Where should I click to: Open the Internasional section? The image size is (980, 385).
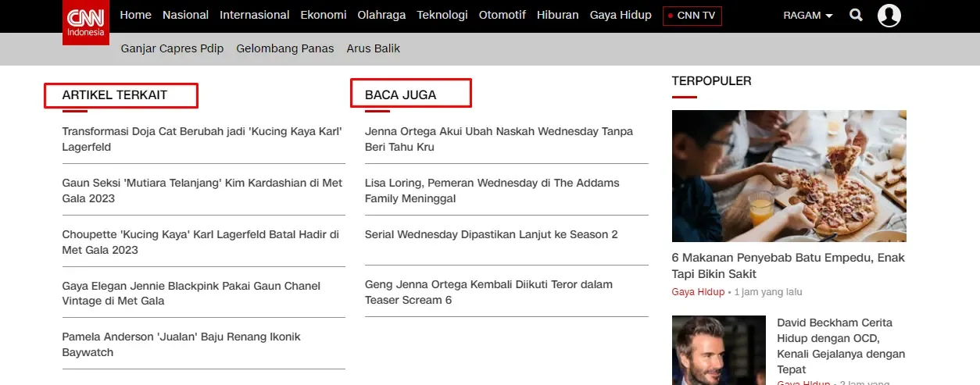coord(255,15)
